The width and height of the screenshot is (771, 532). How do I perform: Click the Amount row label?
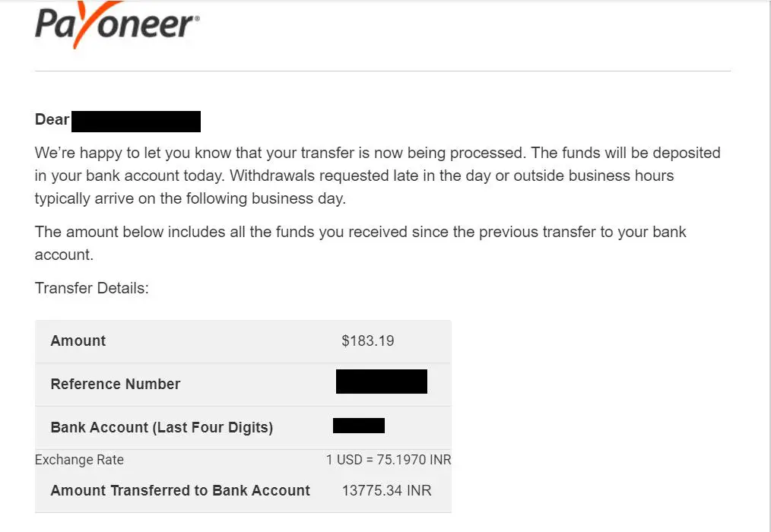tap(78, 340)
